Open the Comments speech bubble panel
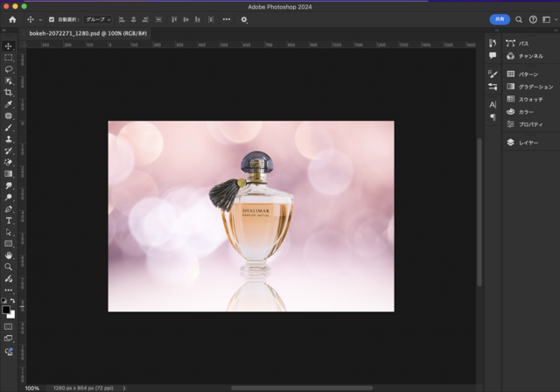 (493, 55)
